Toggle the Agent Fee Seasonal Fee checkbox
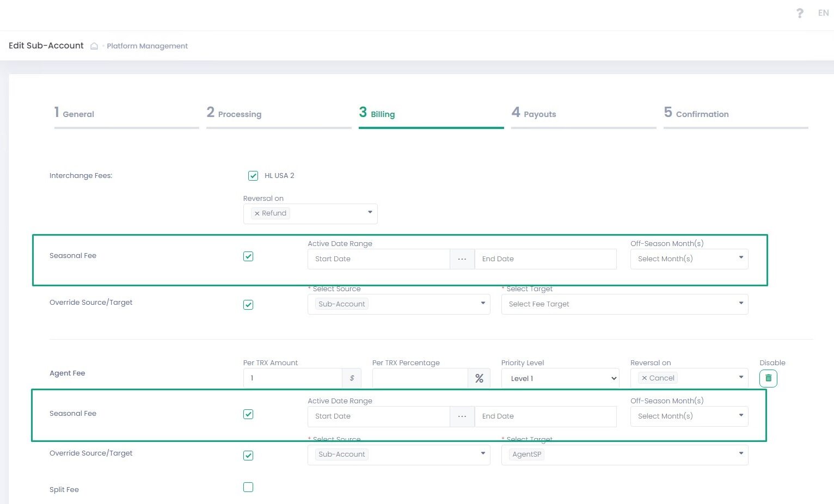This screenshot has width=834, height=504. pos(248,414)
